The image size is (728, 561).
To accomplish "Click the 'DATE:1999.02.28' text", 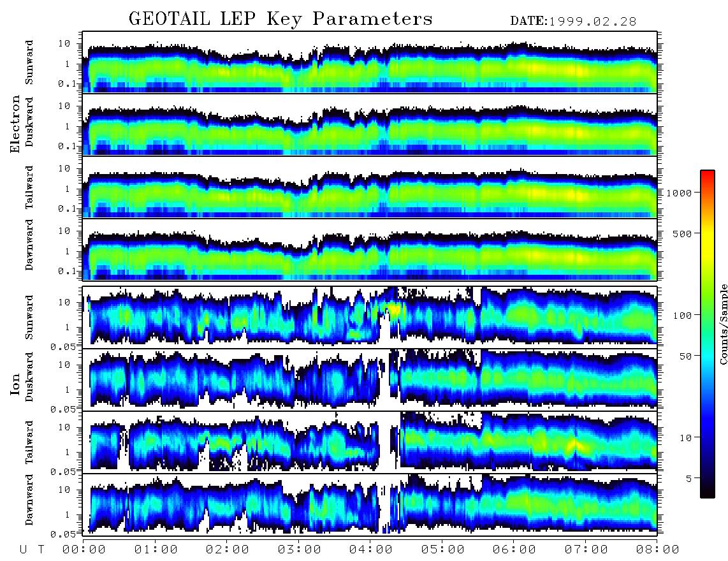I will point(573,21).
